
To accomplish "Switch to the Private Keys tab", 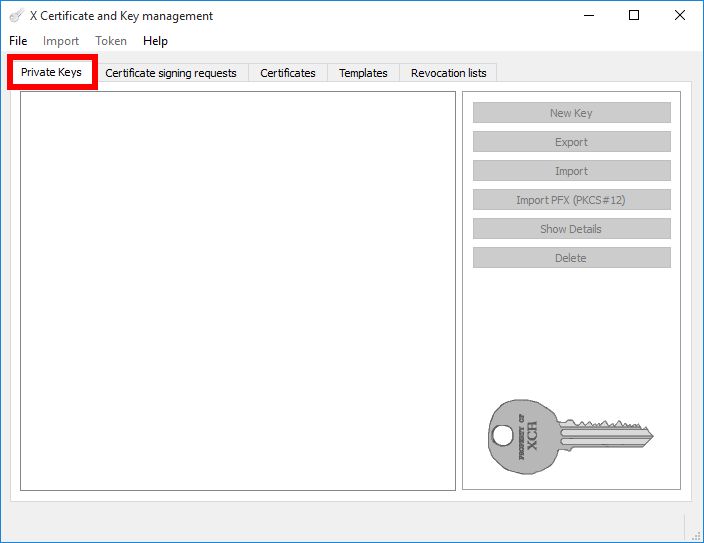I will (x=51, y=73).
